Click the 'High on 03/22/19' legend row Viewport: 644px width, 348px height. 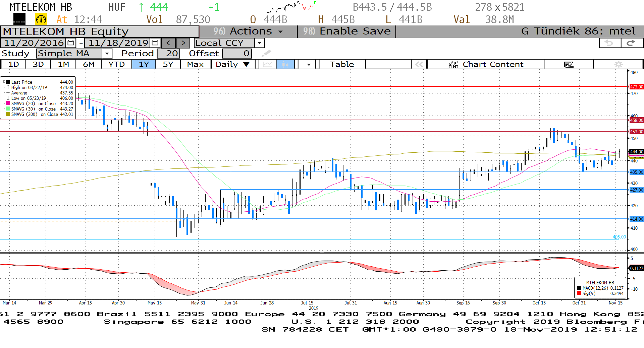(40, 87)
